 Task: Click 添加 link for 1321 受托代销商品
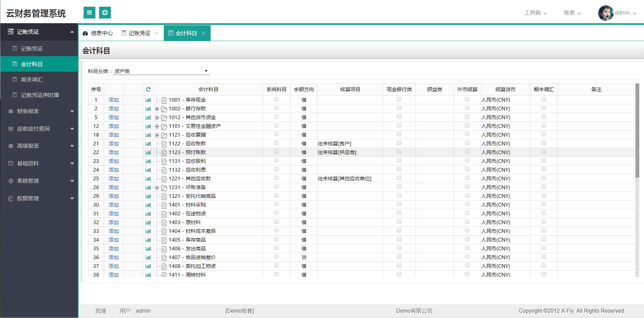point(114,196)
